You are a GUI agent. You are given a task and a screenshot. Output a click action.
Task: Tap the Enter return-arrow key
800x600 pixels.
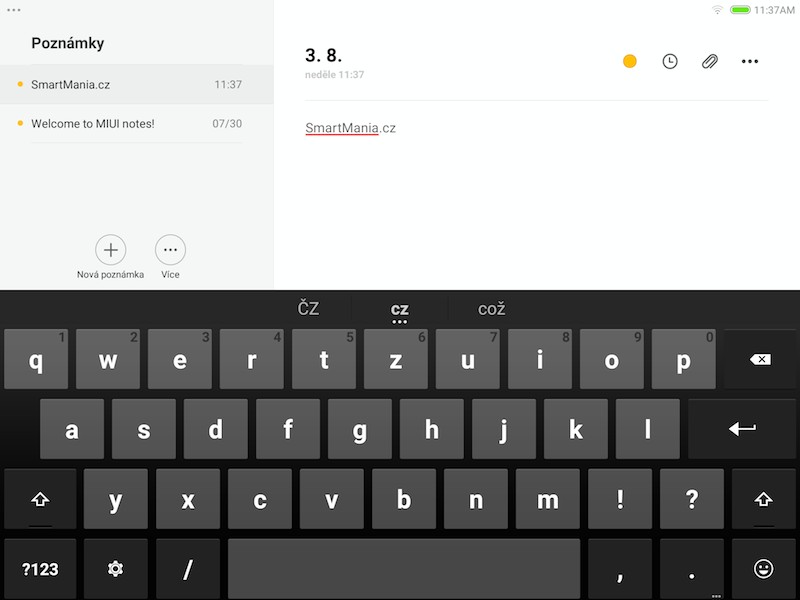(x=742, y=429)
